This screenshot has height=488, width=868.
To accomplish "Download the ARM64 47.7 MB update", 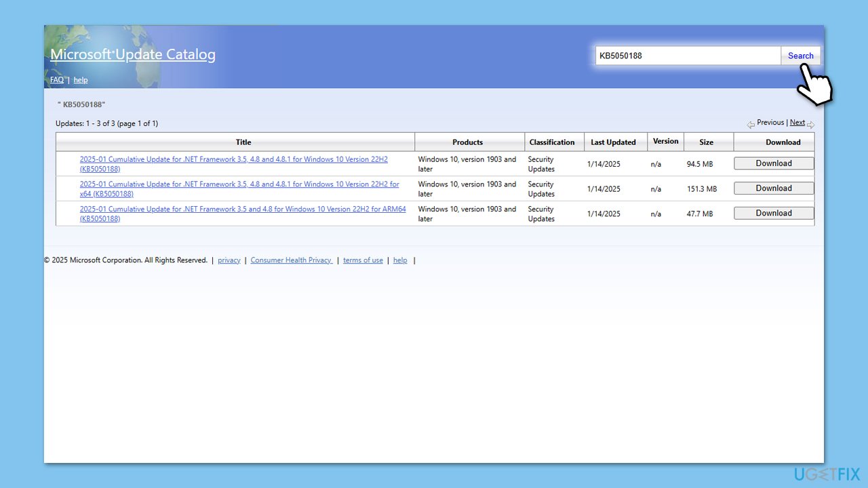I will 774,213.
